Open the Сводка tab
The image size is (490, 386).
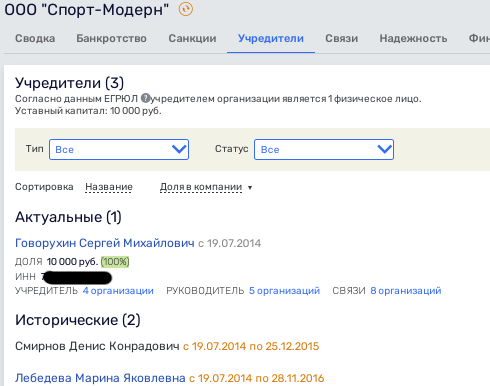tap(35, 38)
